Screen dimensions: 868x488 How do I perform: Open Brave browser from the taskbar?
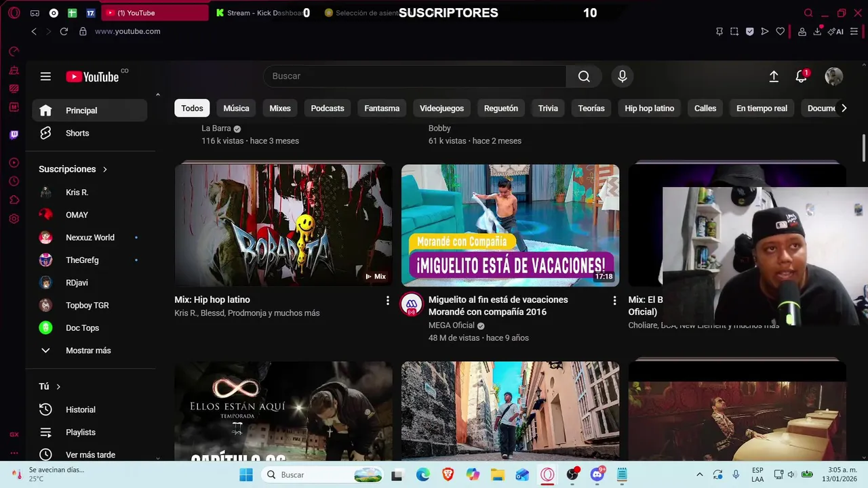click(x=448, y=474)
